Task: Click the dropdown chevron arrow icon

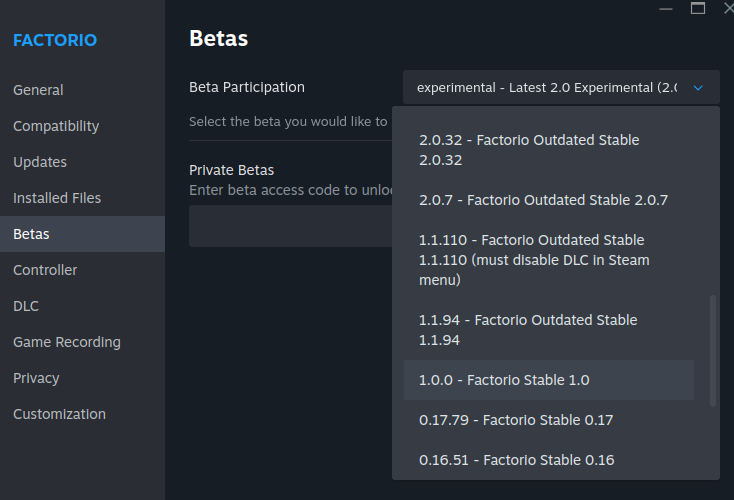Action: [x=698, y=88]
